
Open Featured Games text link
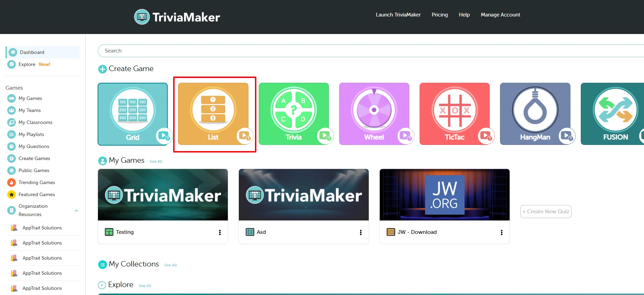coord(37,194)
